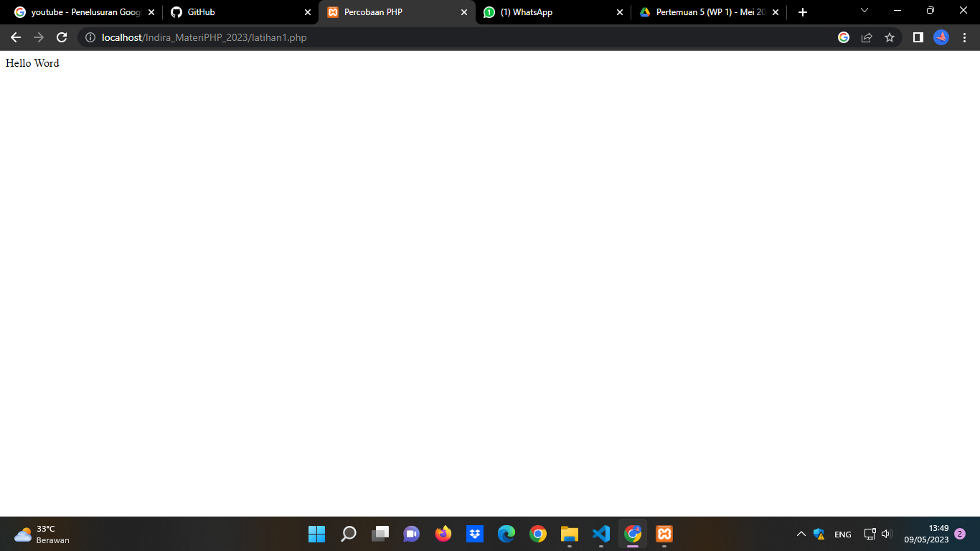This screenshot has width=980, height=551.
Task: Open the weather widget showing 33°C Berawan
Action: click(32, 534)
